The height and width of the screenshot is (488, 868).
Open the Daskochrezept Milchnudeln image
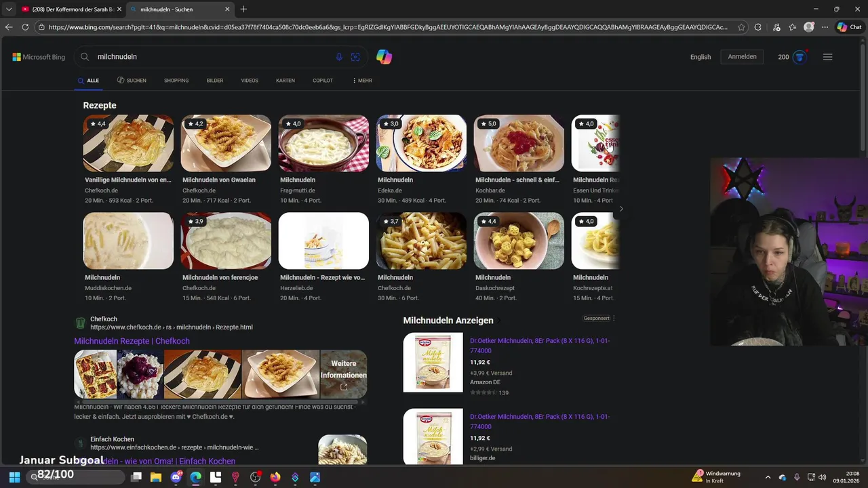click(519, 241)
